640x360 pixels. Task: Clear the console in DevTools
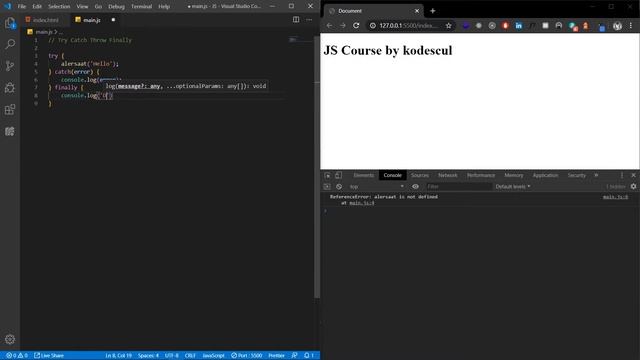[339, 187]
